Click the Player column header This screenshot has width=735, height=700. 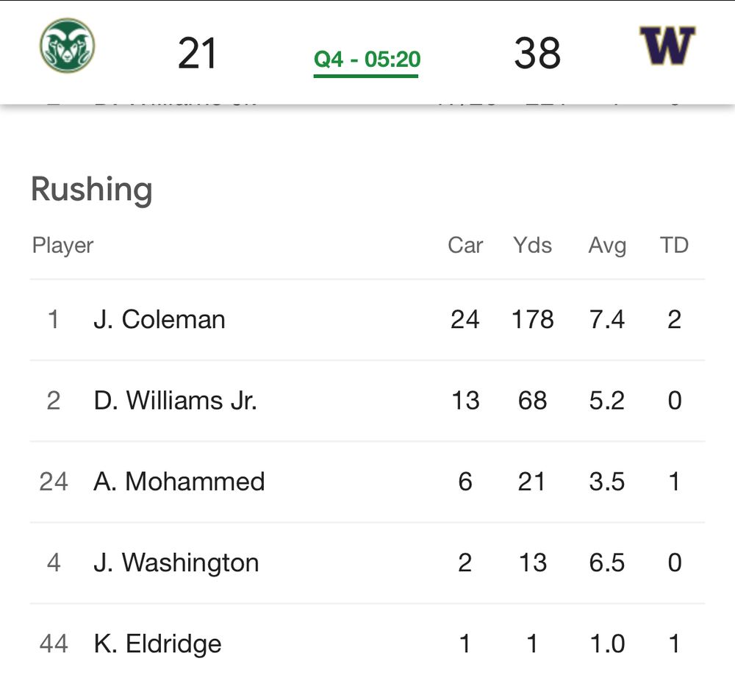coord(62,246)
